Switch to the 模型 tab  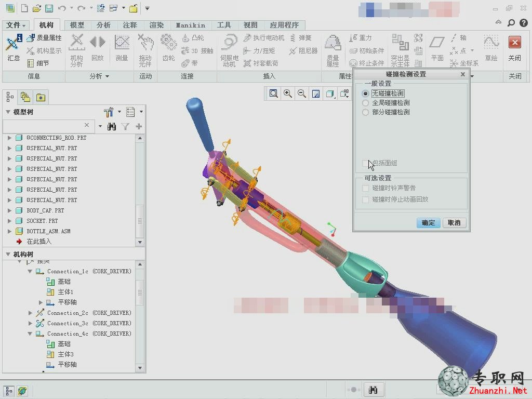click(77, 25)
